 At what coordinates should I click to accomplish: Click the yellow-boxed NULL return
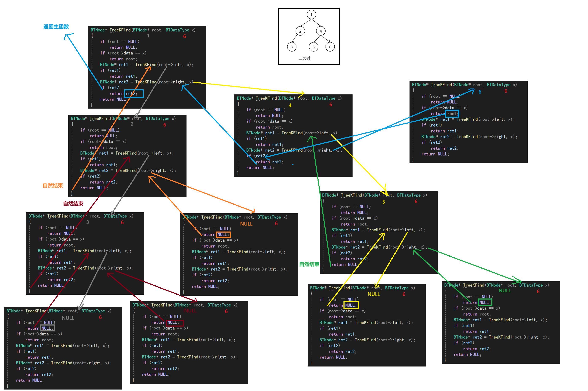point(351,305)
